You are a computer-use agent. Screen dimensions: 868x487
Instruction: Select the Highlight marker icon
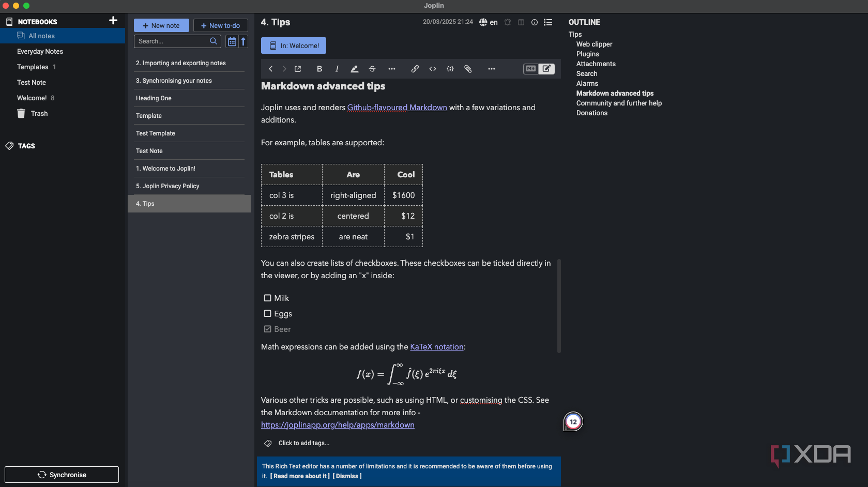tap(355, 69)
